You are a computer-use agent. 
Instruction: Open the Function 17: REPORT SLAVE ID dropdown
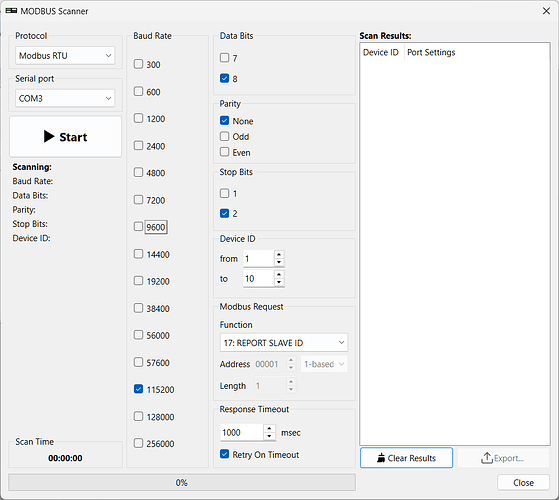pos(284,343)
